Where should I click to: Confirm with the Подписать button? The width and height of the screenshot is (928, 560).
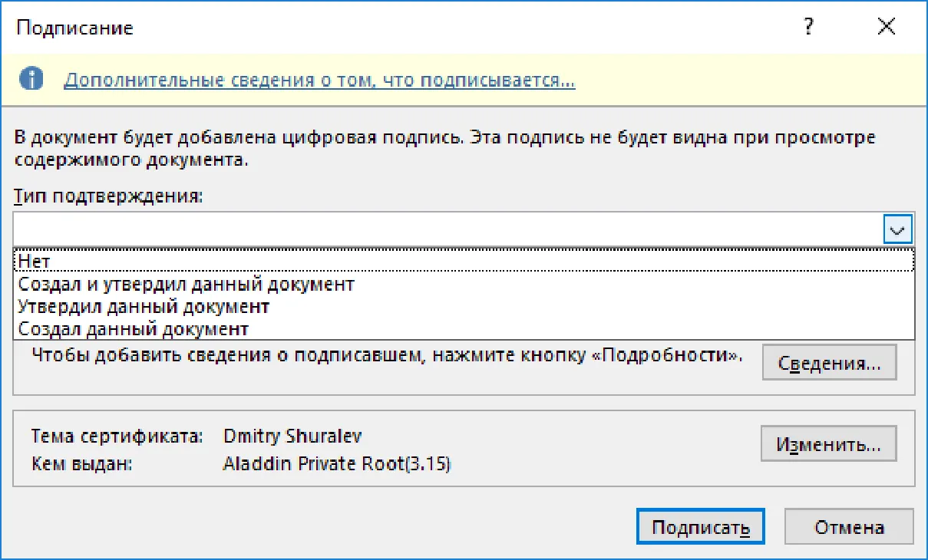pos(700,527)
